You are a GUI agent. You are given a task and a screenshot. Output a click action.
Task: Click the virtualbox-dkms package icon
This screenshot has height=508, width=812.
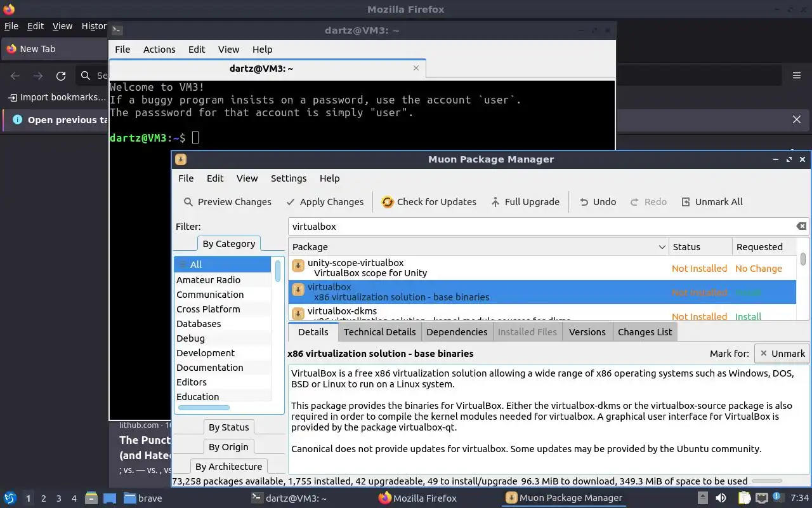click(x=298, y=314)
